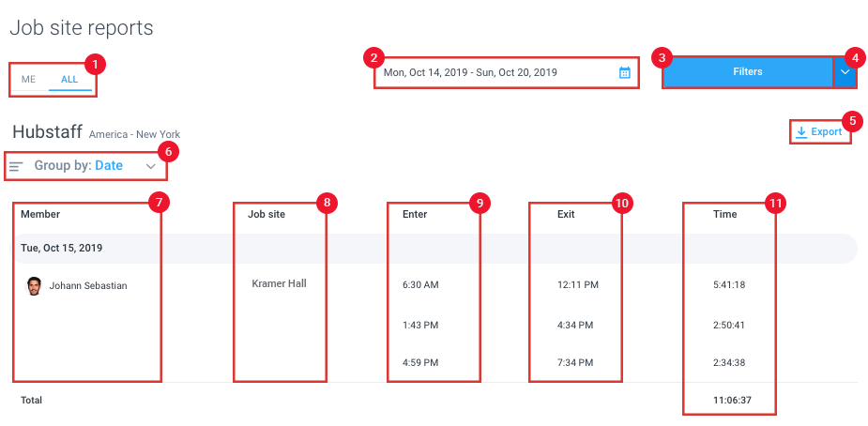Click Johann Sebastian's avatar photo
868x426 pixels.
(34, 286)
